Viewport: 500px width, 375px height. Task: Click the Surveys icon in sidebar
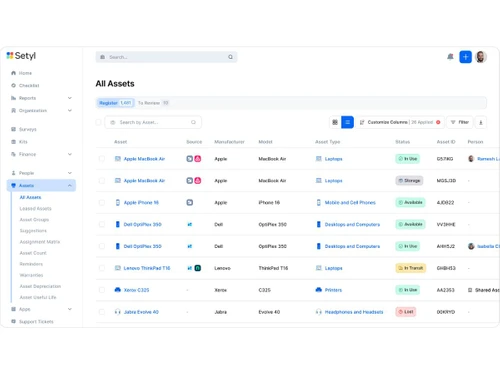[13, 129]
